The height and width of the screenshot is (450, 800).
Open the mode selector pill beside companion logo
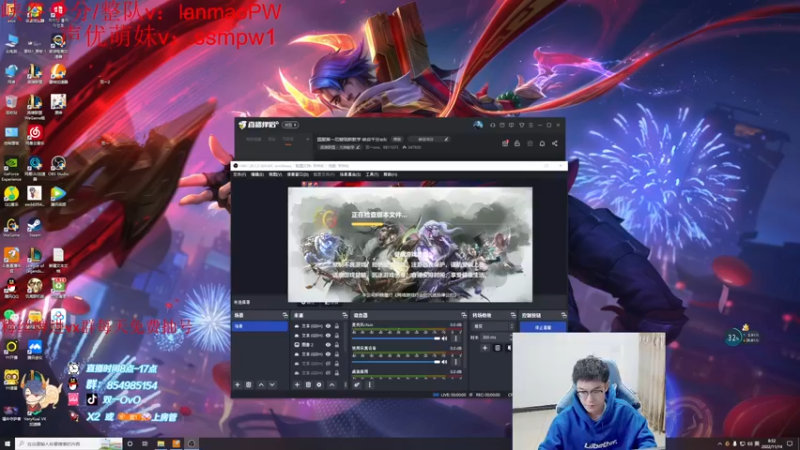click(x=291, y=125)
